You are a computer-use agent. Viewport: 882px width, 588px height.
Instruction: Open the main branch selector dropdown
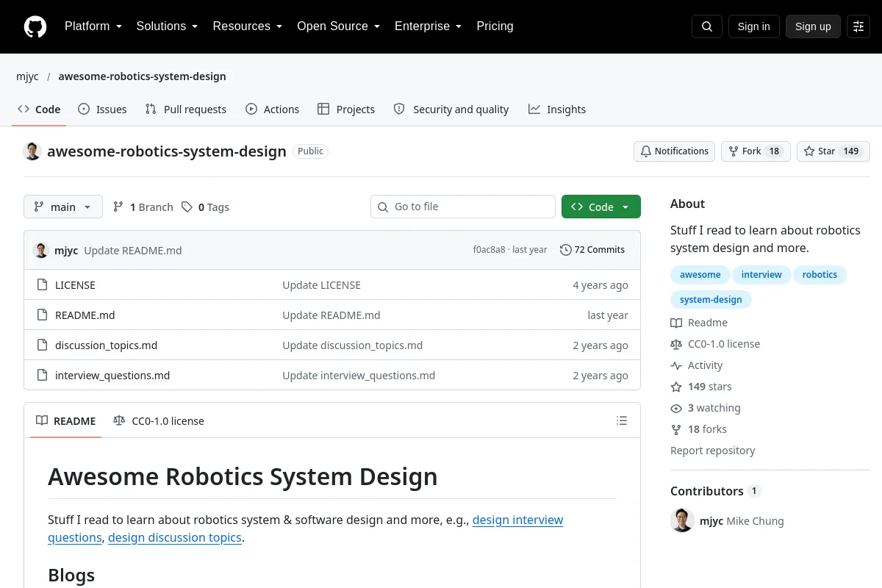coord(63,207)
